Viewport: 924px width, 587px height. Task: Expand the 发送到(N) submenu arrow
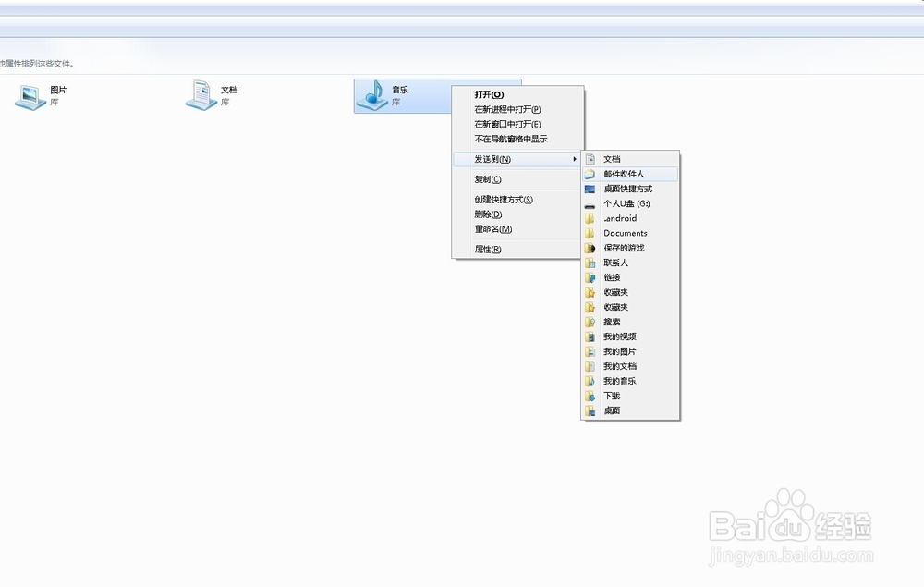tap(574, 159)
